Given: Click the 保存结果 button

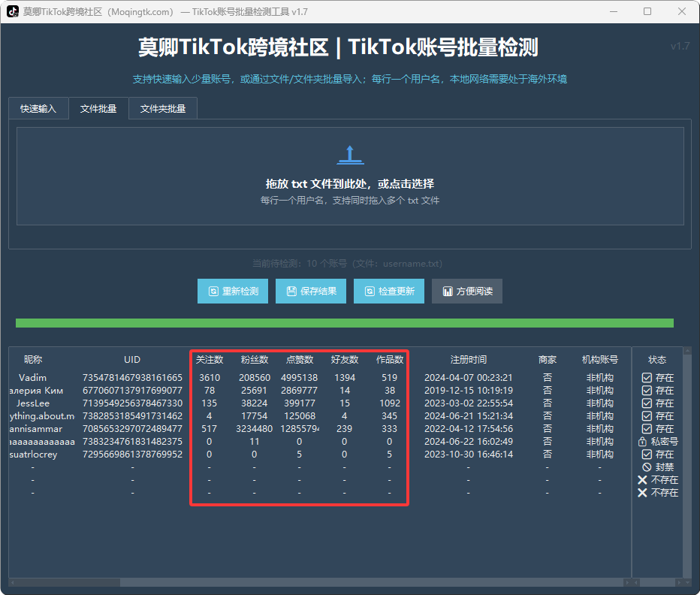Looking at the screenshot, I should (311, 291).
